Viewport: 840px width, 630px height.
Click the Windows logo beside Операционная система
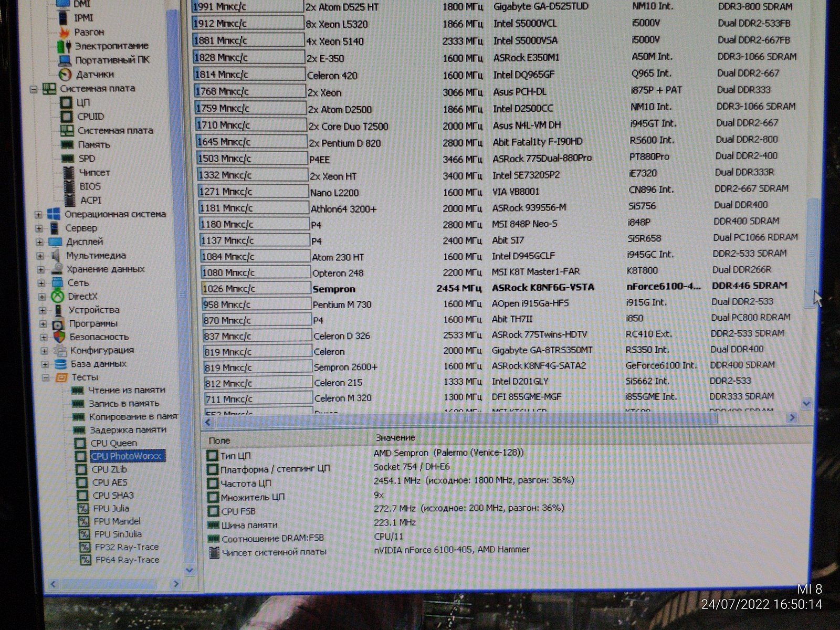(x=54, y=214)
